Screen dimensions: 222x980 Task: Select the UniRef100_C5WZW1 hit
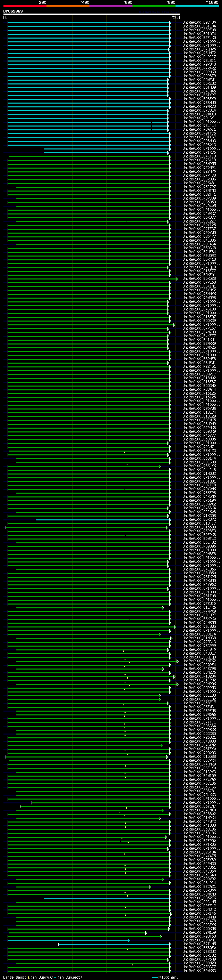(199, 80)
